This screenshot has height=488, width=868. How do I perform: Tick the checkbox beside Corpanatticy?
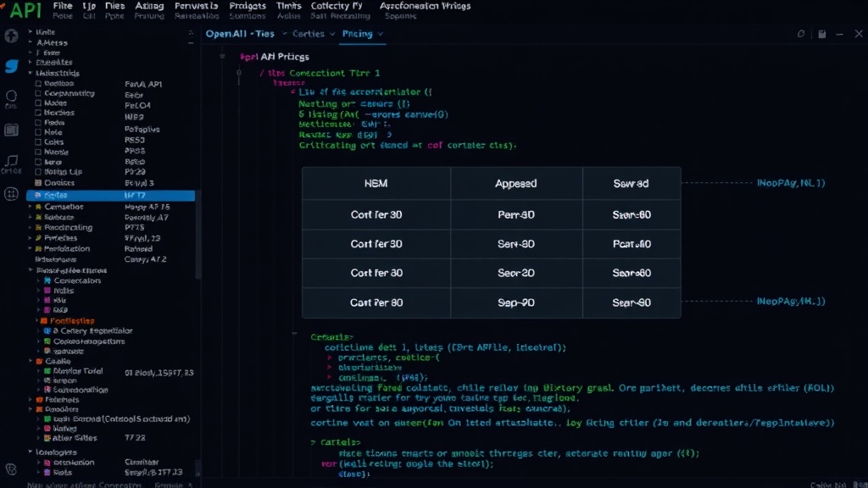point(38,93)
